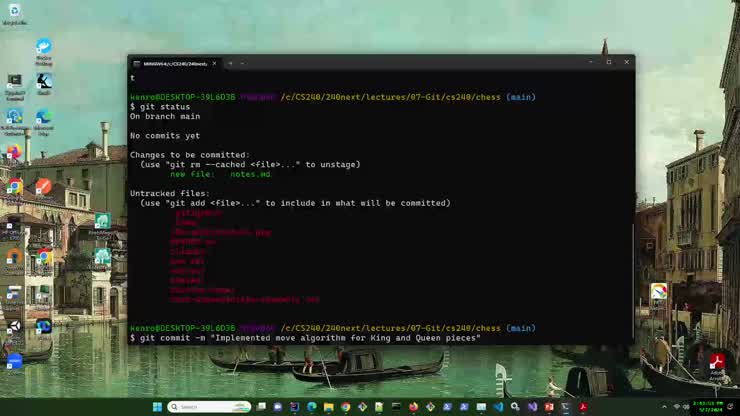This screenshot has width=740, height=416.
Task: Select the Unity desktop shortcut
Action: (14, 327)
